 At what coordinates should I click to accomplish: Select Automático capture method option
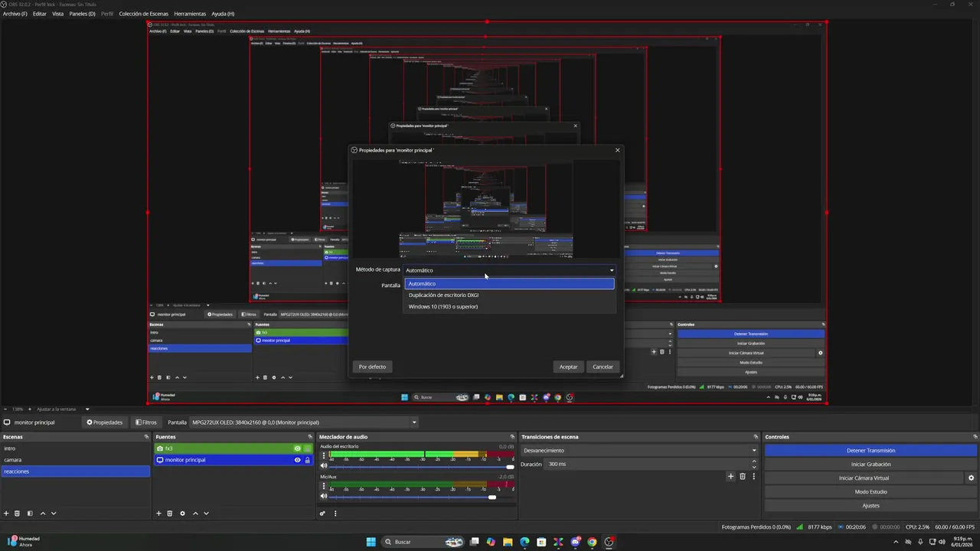click(509, 284)
